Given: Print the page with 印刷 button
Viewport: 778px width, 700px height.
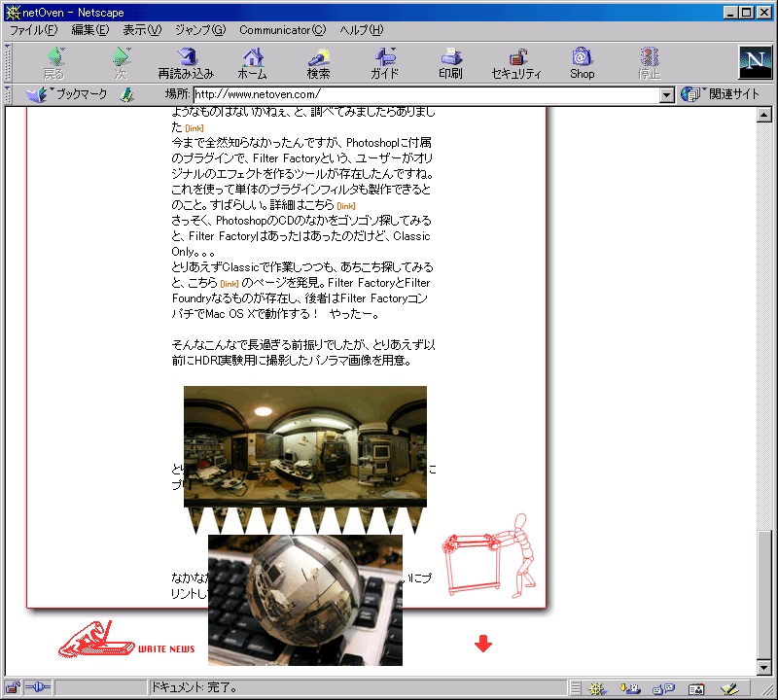Looking at the screenshot, I should click(450, 63).
